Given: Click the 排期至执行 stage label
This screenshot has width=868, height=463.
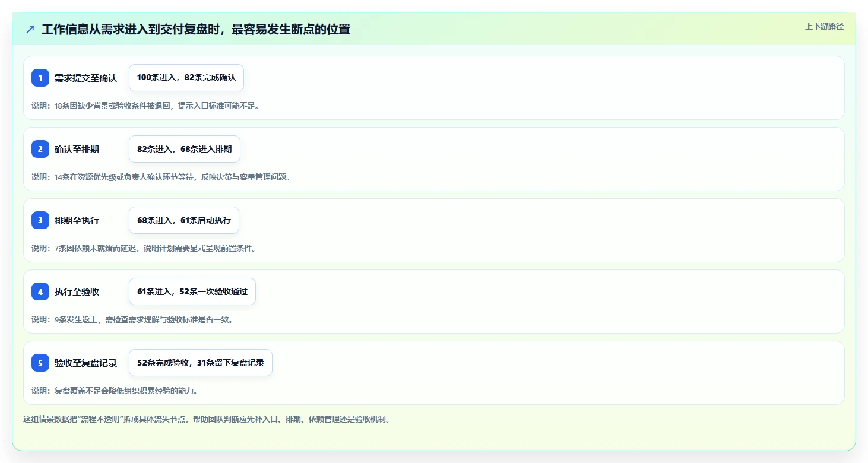Looking at the screenshot, I should click(77, 220).
